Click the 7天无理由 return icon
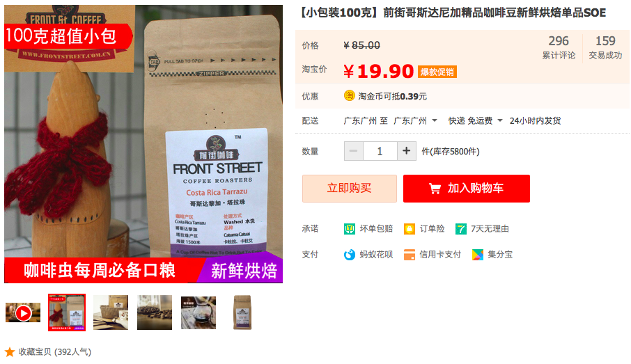The width and height of the screenshot is (631, 364). coord(461,229)
